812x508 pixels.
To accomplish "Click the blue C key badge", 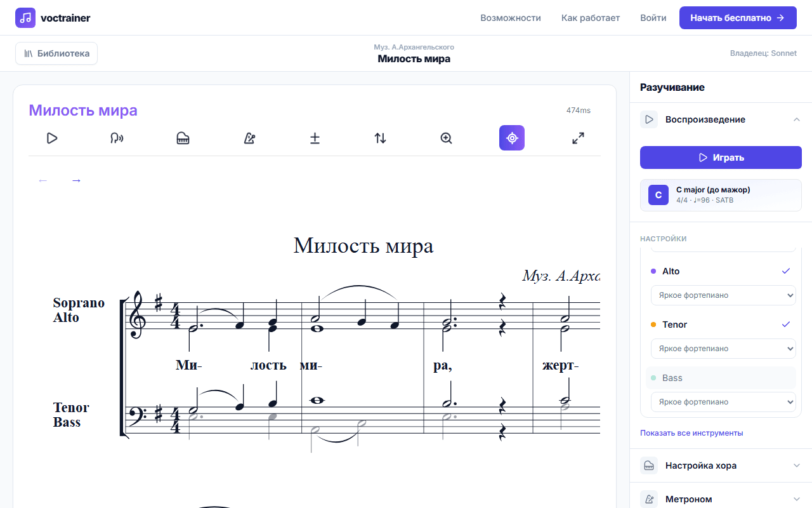I will [658, 195].
